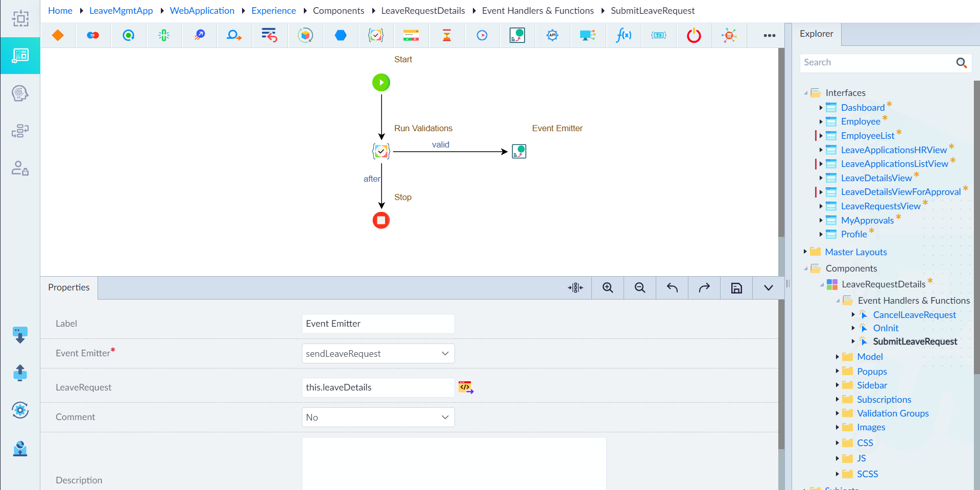Viewport: 980px width, 490px height.
Task: Undo the last change
Action: 672,288
